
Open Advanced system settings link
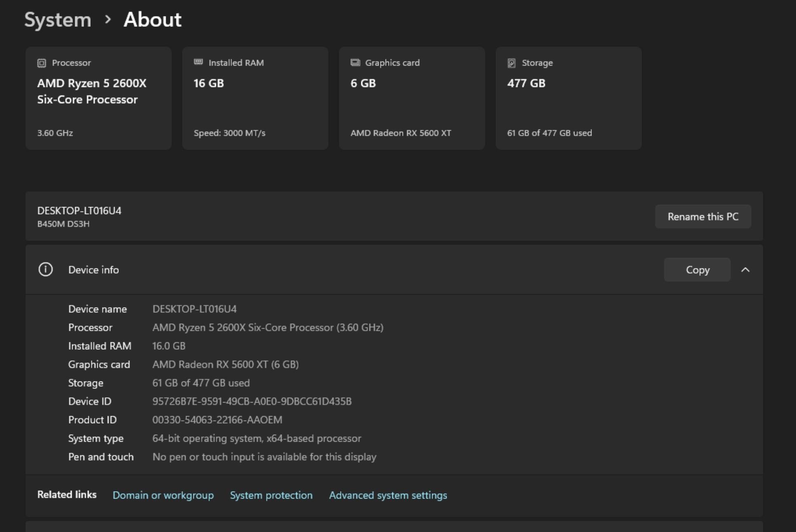pyautogui.click(x=388, y=495)
